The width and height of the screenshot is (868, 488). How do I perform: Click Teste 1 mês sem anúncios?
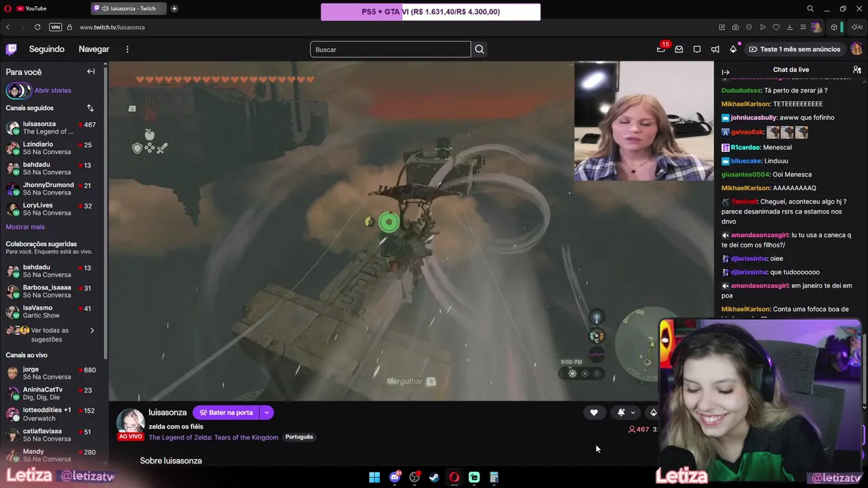tap(794, 49)
